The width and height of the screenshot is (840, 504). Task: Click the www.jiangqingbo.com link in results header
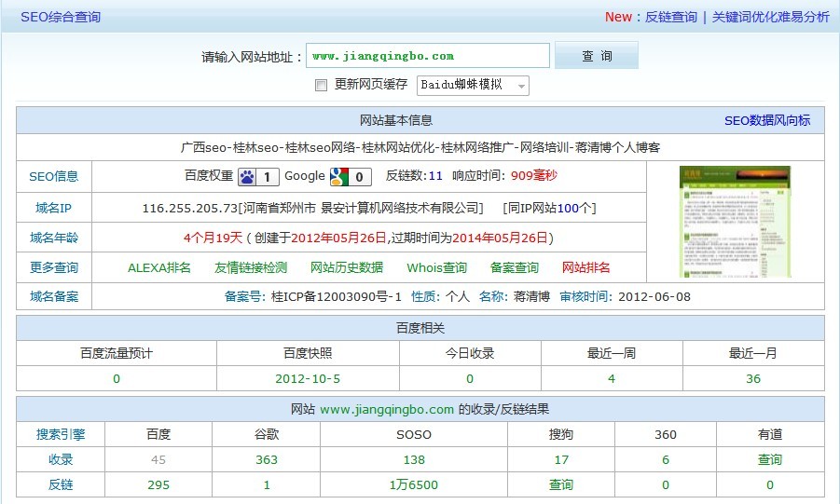387,410
